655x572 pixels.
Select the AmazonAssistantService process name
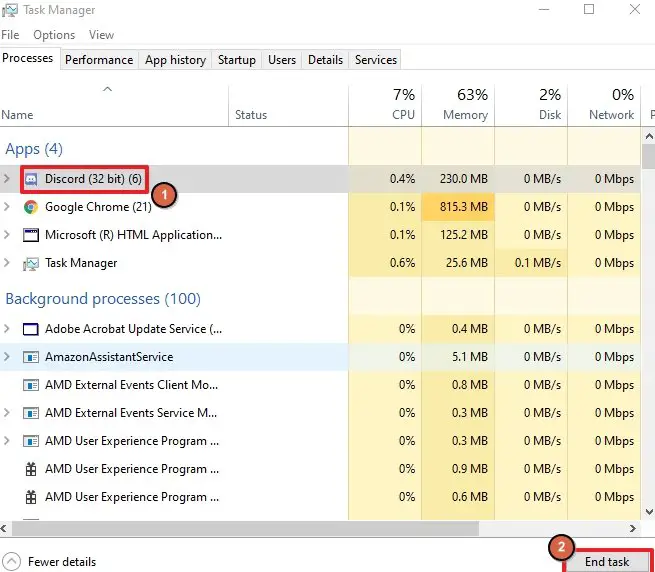click(x=109, y=357)
